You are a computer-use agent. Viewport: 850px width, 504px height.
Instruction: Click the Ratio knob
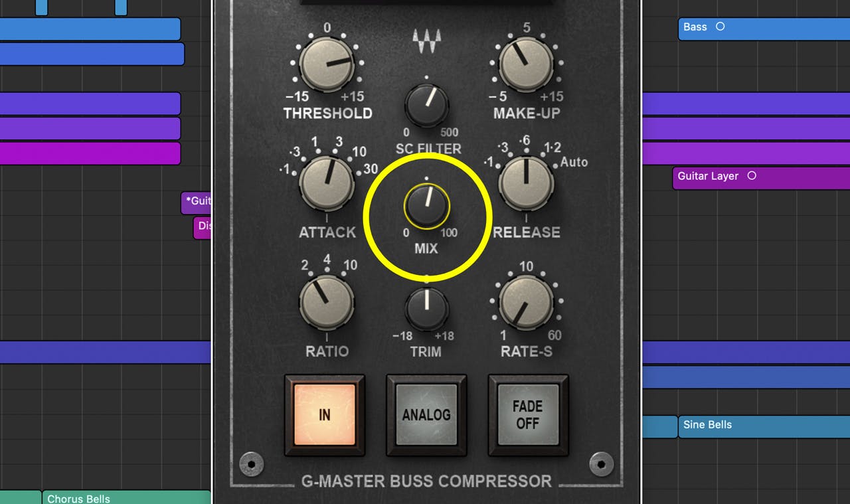point(327,302)
